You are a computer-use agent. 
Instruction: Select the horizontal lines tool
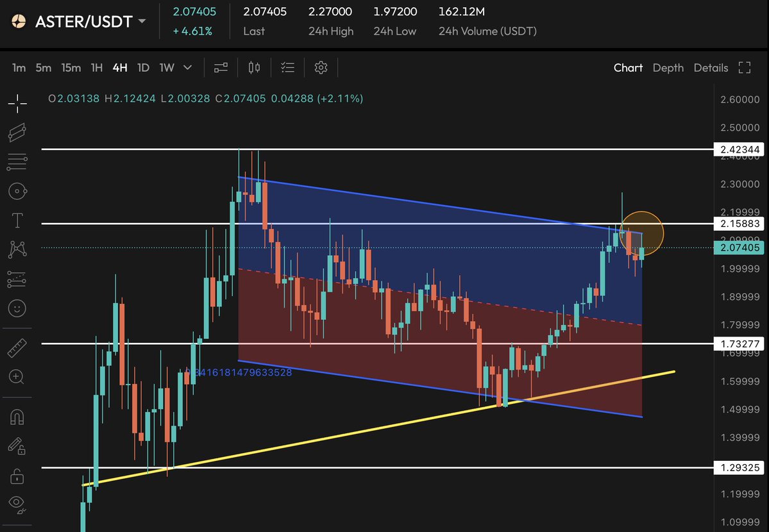[x=17, y=162]
